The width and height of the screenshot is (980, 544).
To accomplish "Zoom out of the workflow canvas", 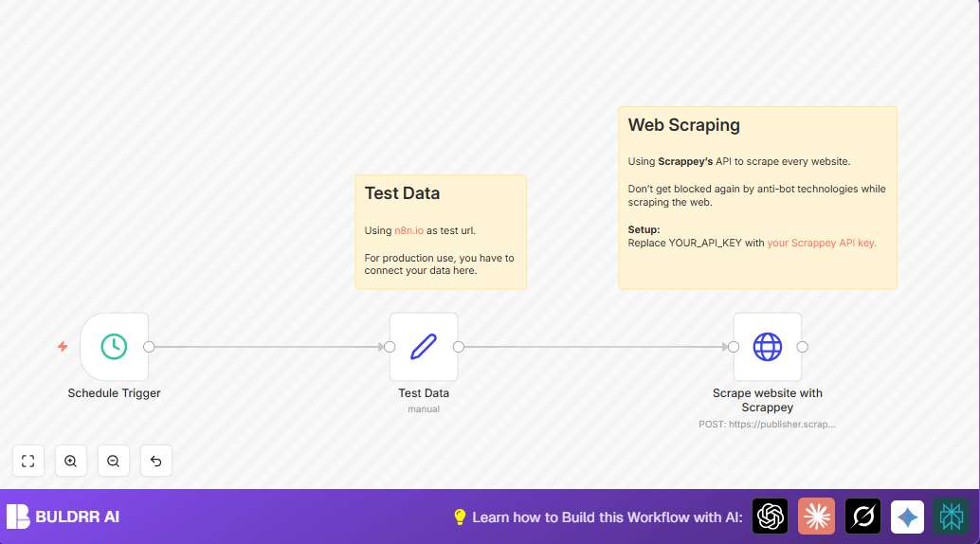I will 113,461.
